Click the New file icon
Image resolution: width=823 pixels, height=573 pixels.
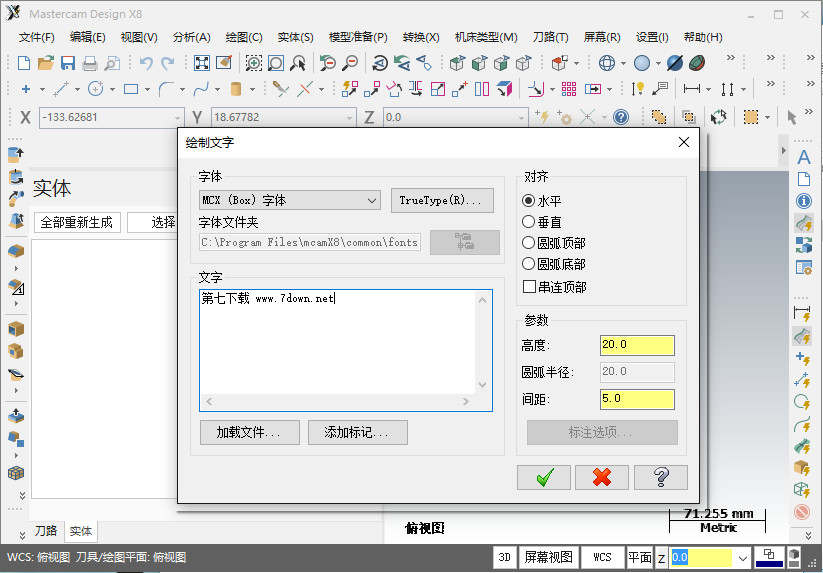coord(24,63)
